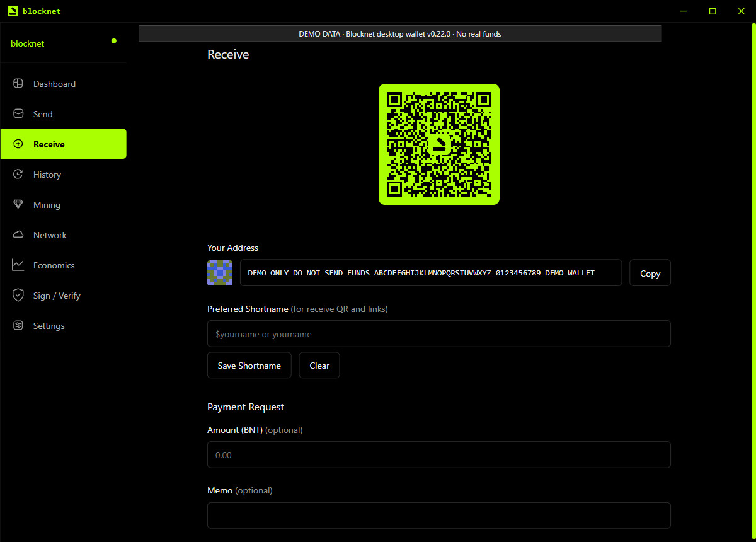The width and height of the screenshot is (756, 542).
Task: View the Economics section
Action: click(64, 265)
